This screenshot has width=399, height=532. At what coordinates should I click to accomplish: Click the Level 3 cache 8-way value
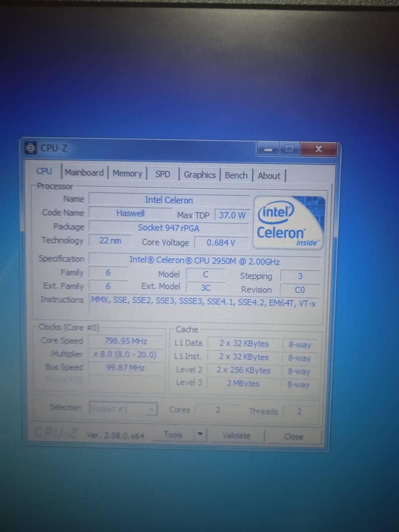click(299, 384)
